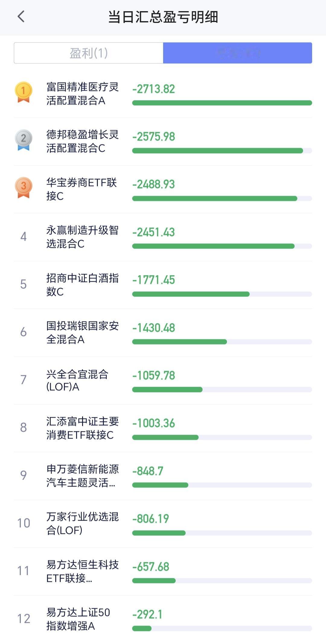Screen dimensions: 326x644
Task: Click the 招商中证白酒指数C progress bar
Action: click(x=222, y=294)
